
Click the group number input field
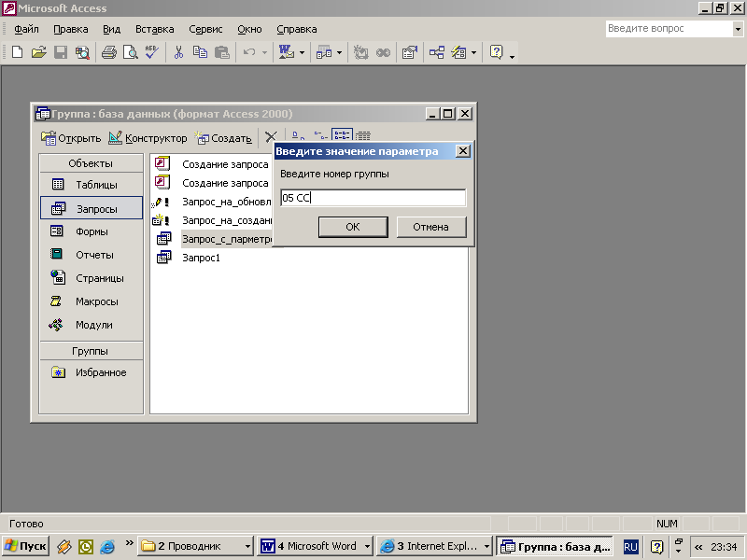[x=373, y=198]
